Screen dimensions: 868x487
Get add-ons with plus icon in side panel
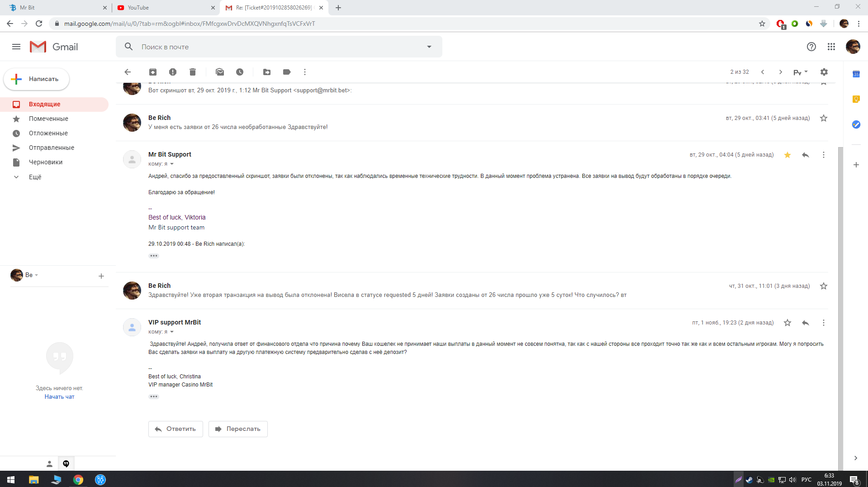point(856,165)
